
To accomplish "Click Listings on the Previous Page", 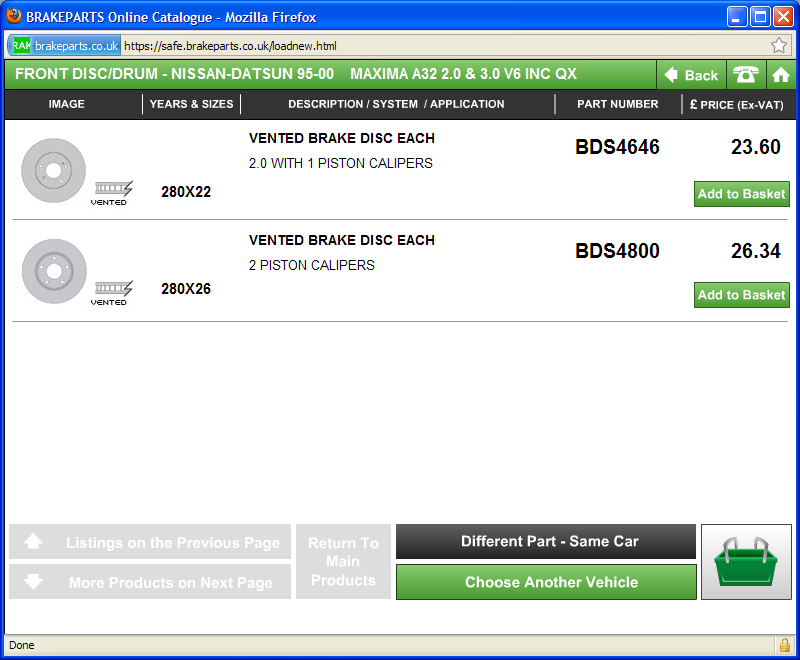I will (x=150, y=542).
